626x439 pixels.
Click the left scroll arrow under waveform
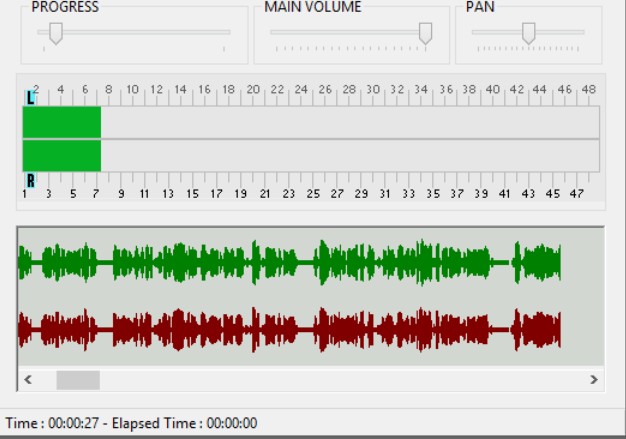28,380
